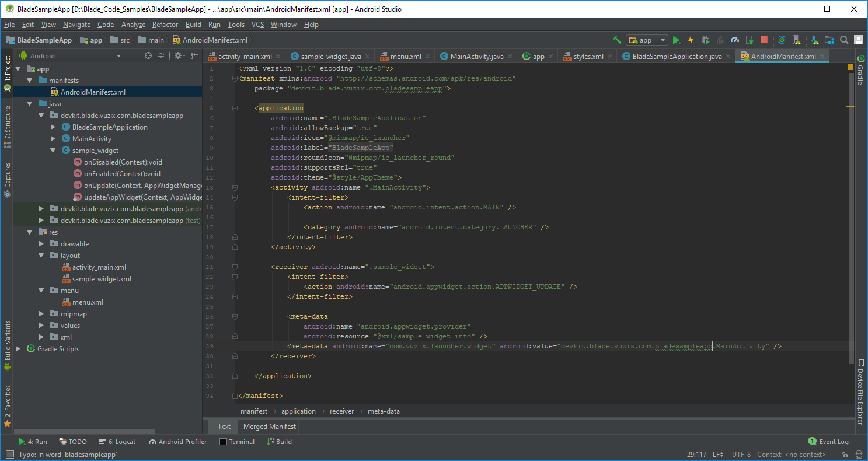Collapse the sample_widget class node
This screenshot has height=461, width=868.
click(x=53, y=151)
